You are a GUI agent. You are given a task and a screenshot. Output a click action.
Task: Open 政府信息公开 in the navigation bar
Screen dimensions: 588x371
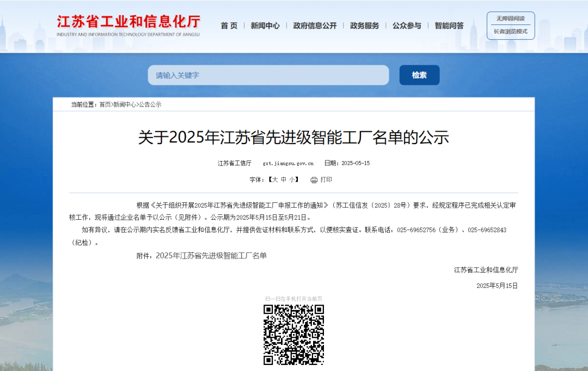point(315,26)
